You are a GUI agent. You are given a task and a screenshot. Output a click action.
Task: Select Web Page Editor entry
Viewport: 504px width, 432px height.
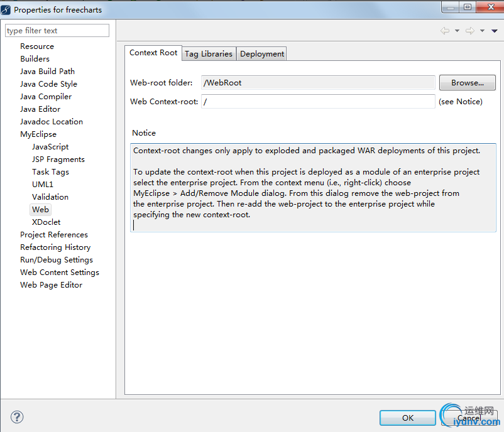[x=51, y=284]
